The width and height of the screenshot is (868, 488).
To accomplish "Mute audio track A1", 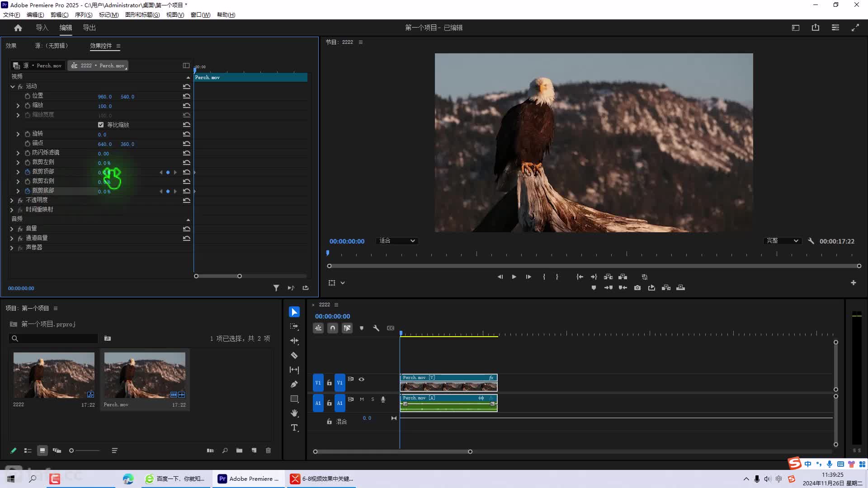I will [362, 399].
